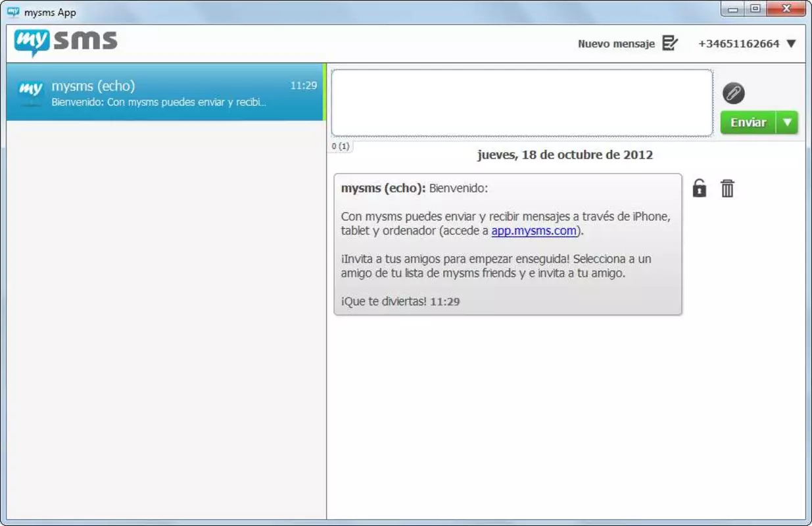Maximize the mysms App window
The width and height of the screenshot is (812, 526).
[x=755, y=9]
